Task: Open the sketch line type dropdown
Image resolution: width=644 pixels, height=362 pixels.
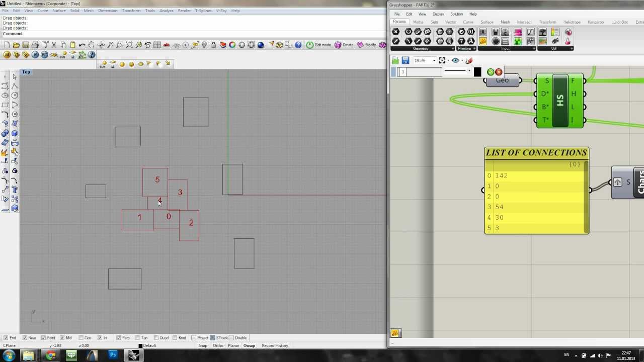Action: (x=469, y=72)
